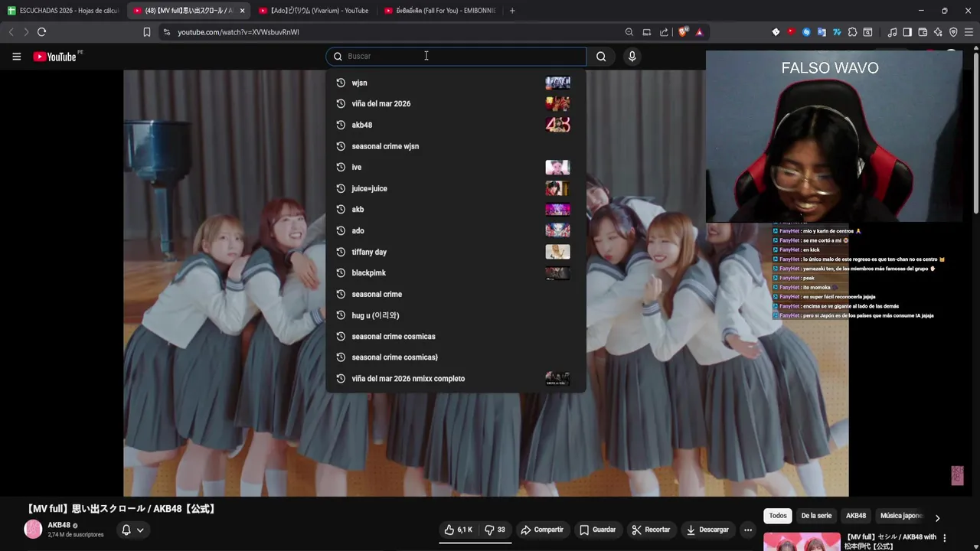
Task: Select the AKB48 chip
Action: point(856,516)
